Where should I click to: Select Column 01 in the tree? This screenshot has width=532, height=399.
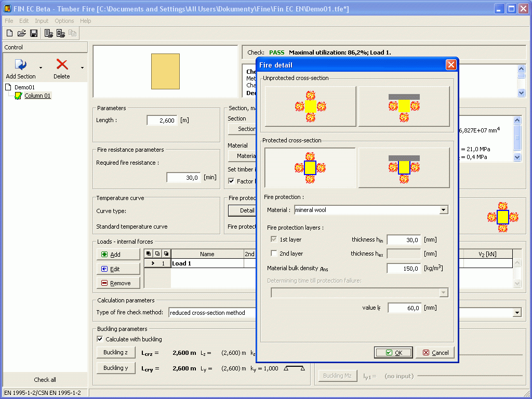coord(37,96)
